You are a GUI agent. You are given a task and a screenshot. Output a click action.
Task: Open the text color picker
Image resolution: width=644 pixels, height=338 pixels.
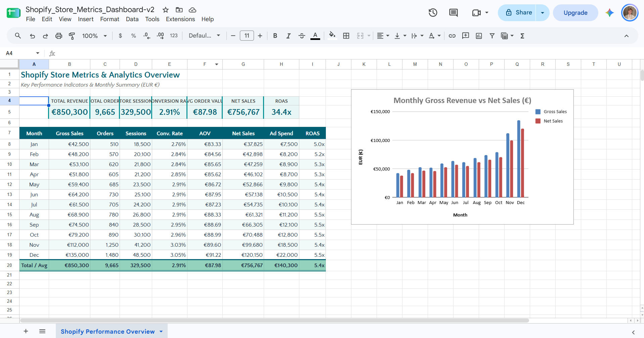(x=315, y=36)
